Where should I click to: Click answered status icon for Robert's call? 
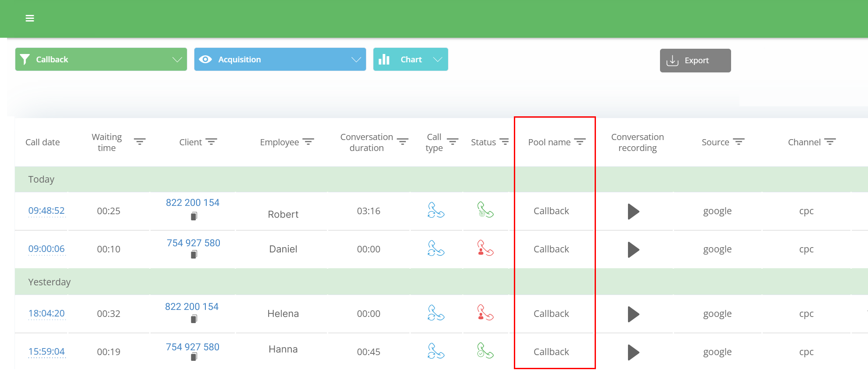click(485, 210)
